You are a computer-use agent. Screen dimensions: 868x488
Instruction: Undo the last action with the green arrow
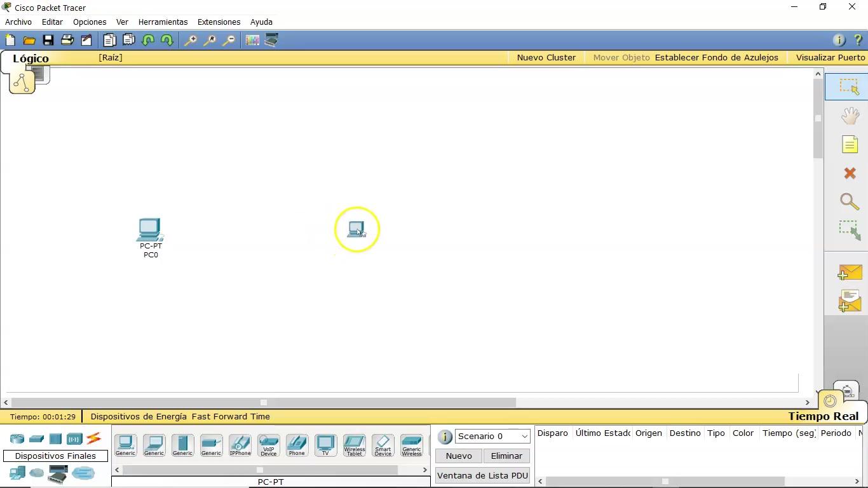point(148,40)
